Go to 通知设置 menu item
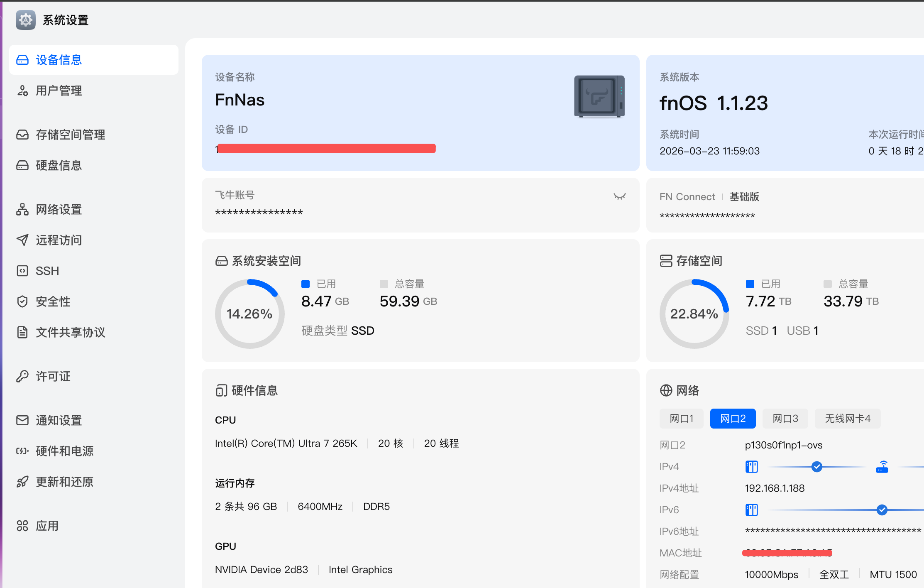 click(94, 420)
